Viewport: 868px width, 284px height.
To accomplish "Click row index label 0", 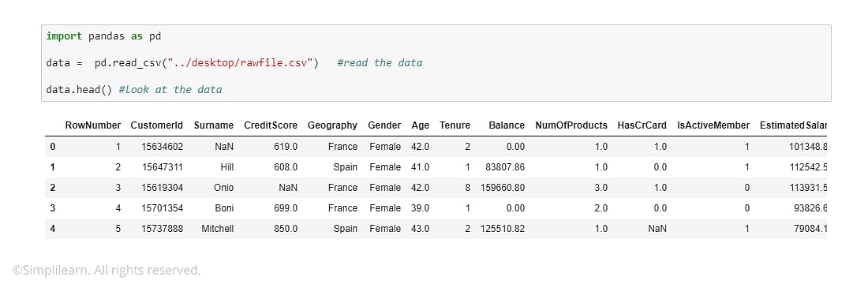I will (53, 147).
